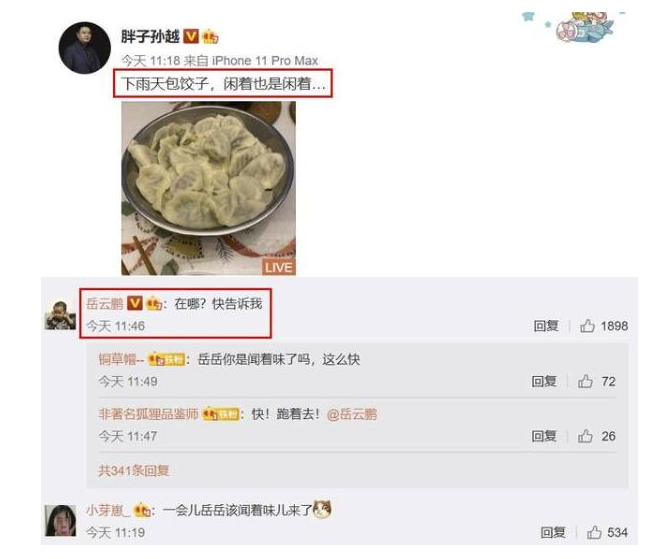Open the @岳云鹏 mention link

pos(352,414)
